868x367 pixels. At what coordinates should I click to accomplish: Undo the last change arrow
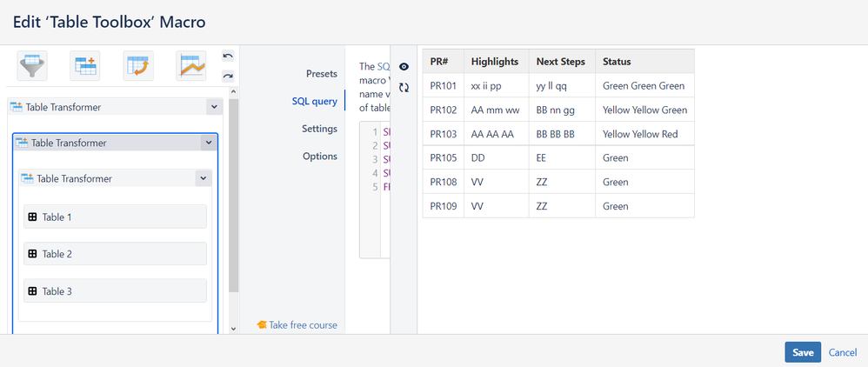(x=228, y=56)
